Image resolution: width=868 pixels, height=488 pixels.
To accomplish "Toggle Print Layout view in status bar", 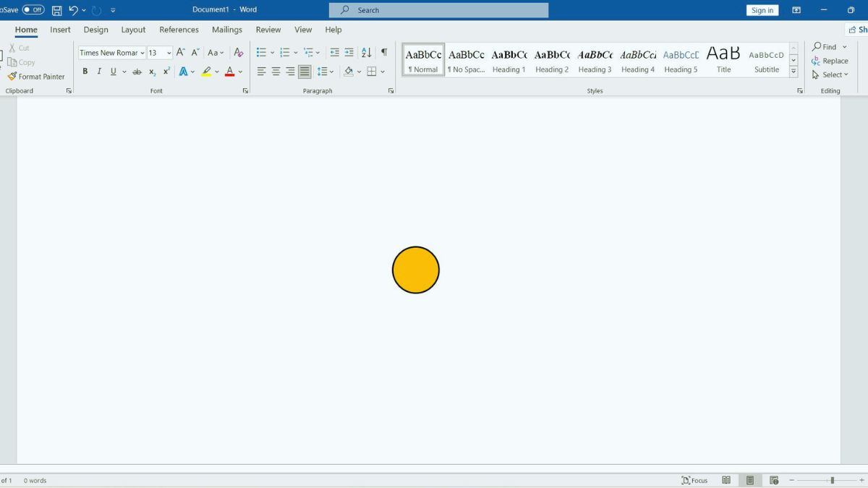I will (750, 480).
